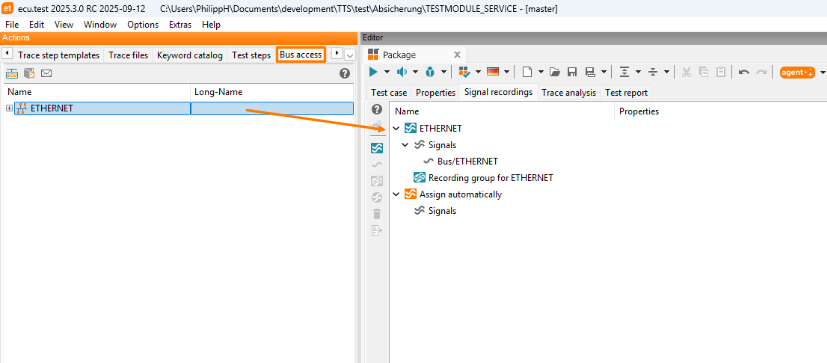Click the database export icon in Actions toolbar
This screenshot has height=363, width=827.
tap(30, 73)
